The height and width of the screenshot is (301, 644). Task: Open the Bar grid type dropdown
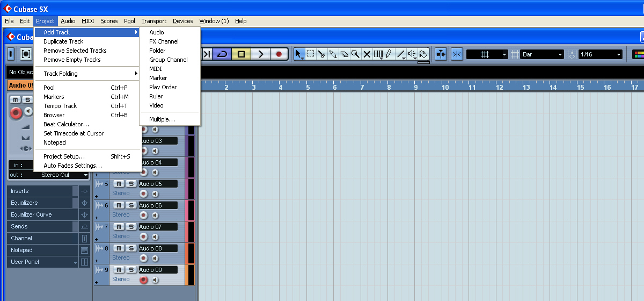(x=543, y=54)
